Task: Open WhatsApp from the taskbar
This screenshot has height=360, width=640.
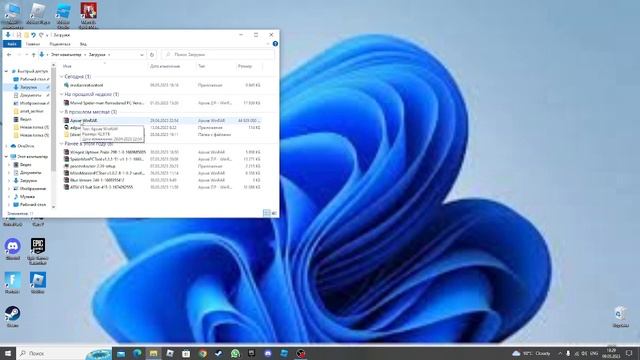Action: point(236,353)
